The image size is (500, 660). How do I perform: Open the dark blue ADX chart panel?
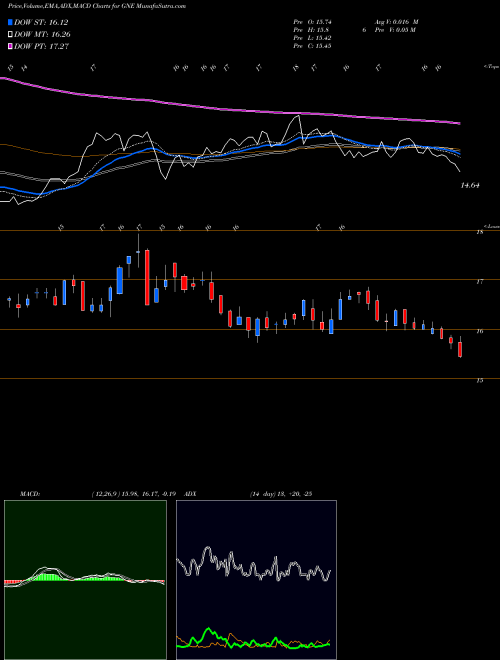tap(256, 580)
